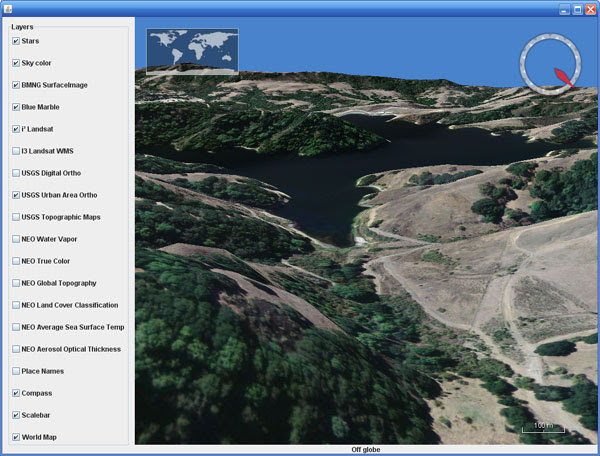
Task: Turn off the i' Landsat layer
Action: [16, 129]
